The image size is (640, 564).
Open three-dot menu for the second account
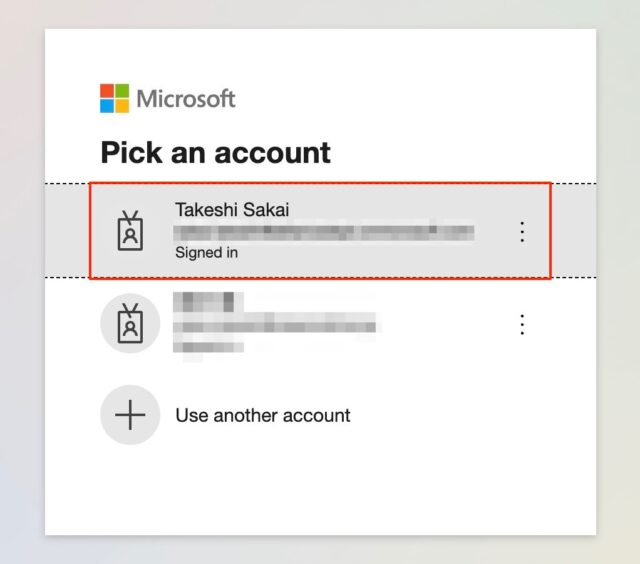[x=522, y=324]
